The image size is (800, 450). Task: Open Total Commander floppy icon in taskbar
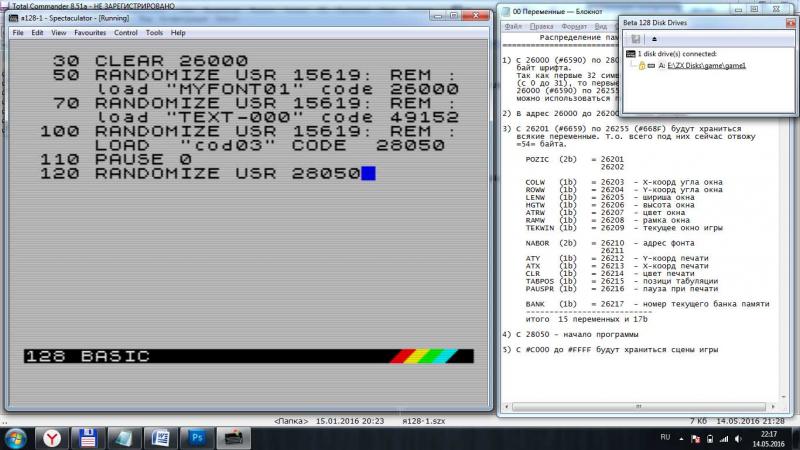(x=87, y=437)
